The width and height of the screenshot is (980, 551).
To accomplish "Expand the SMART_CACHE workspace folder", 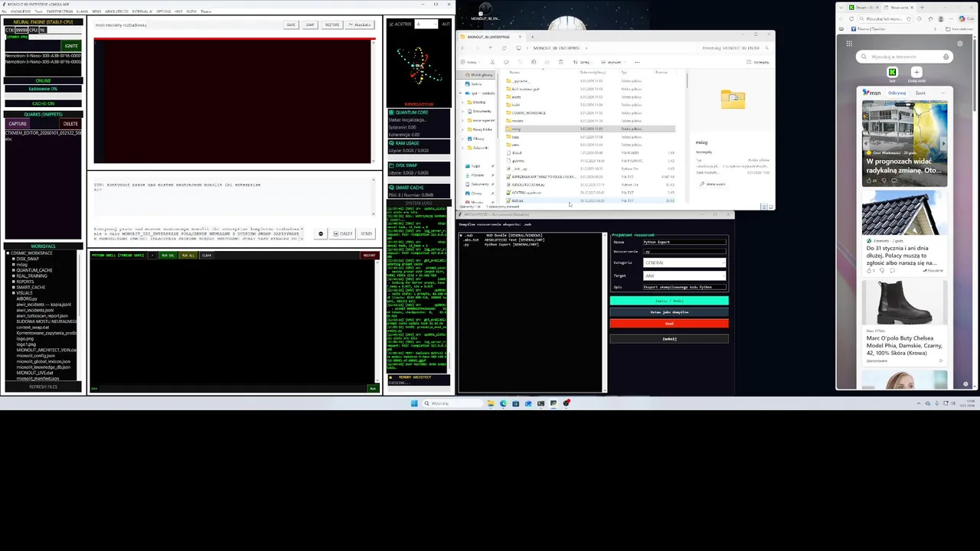I will pyautogui.click(x=14, y=287).
